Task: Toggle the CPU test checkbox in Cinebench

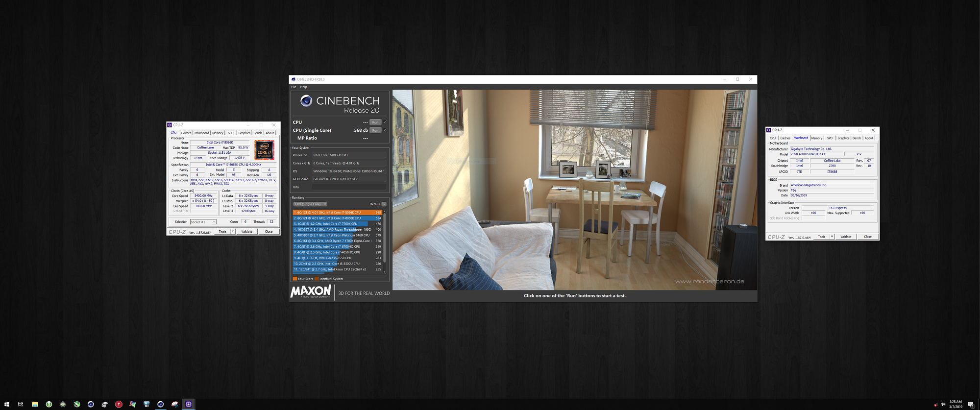Action: click(385, 122)
